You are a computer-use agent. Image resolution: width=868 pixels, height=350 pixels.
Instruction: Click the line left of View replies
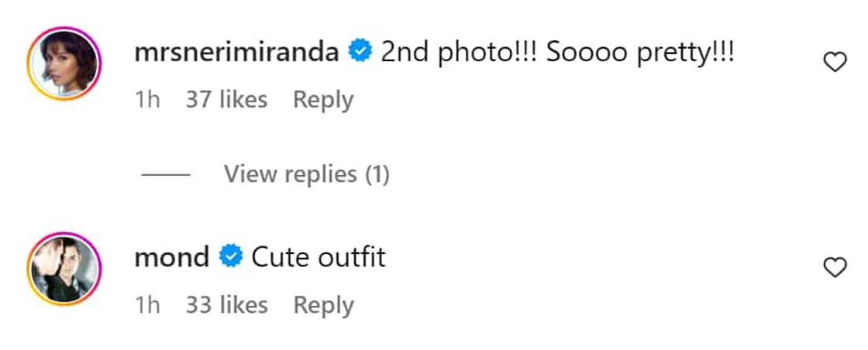click(x=166, y=175)
